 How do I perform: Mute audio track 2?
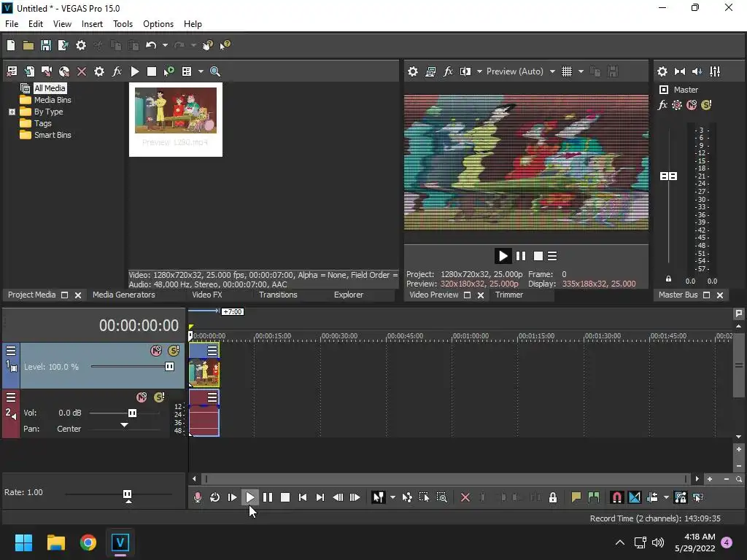click(x=142, y=397)
